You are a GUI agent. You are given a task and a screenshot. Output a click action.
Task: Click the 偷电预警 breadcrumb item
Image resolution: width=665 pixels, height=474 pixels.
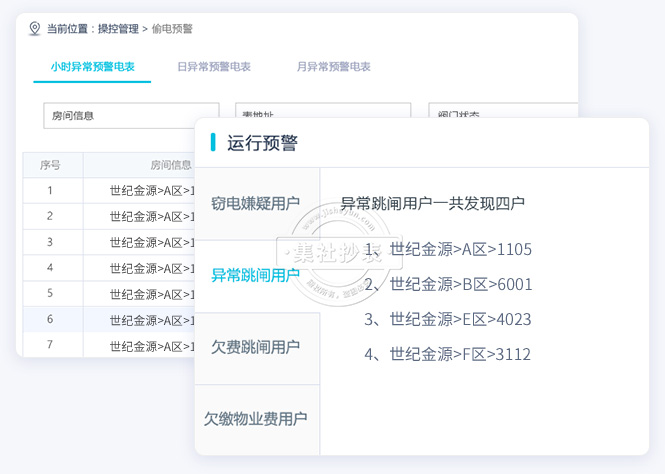[x=172, y=29]
